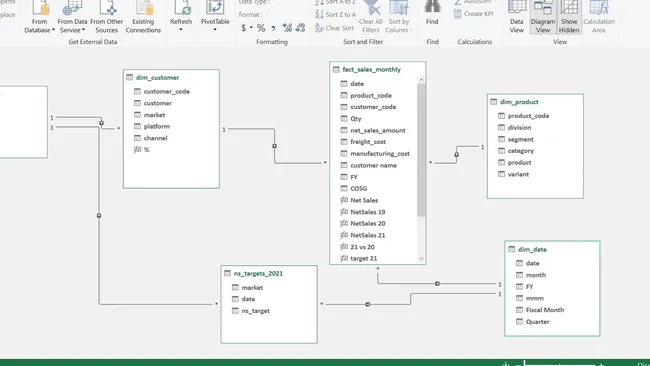Click the Find binoculars icon
Screen dimensions: 650x366
point(432,7)
